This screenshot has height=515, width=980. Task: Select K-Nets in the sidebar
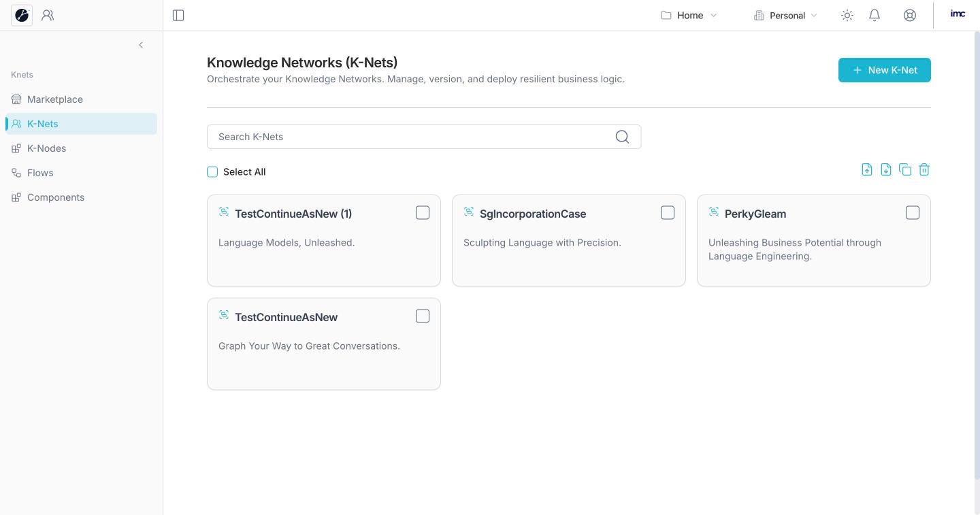pyautogui.click(x=81, y=124)
